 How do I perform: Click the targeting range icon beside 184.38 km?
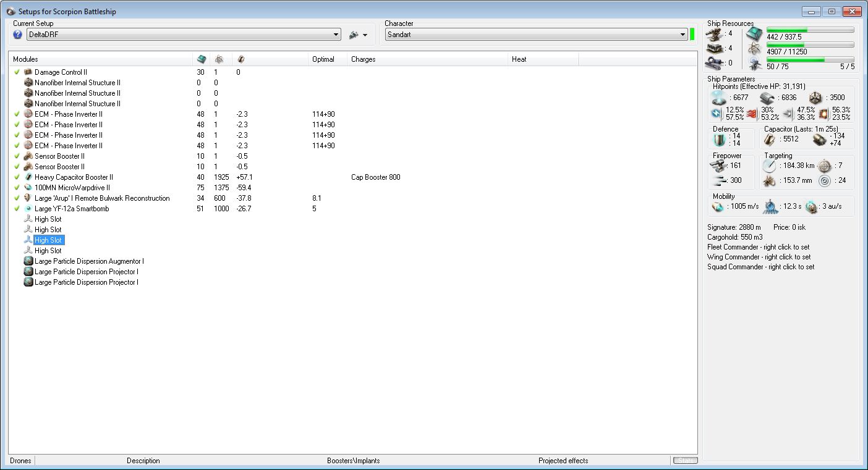pos(769,166)
